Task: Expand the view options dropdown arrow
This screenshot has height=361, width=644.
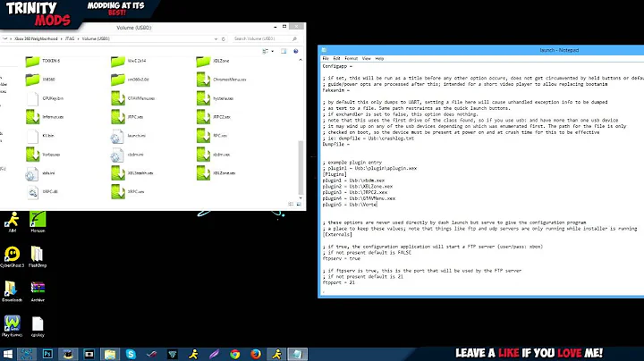Action: tap(272, 51)
